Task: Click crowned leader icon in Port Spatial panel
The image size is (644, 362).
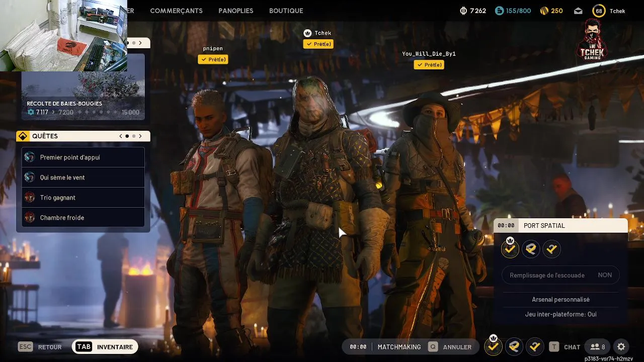Action: (x=510, y=248)
